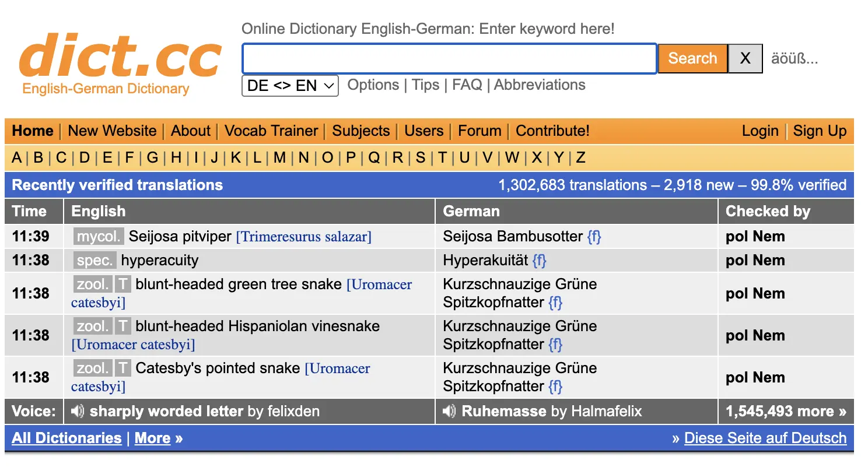Viewport: 868px width, 467px height.
Task: Click inside the keyword search box
Action: [449, 58]
